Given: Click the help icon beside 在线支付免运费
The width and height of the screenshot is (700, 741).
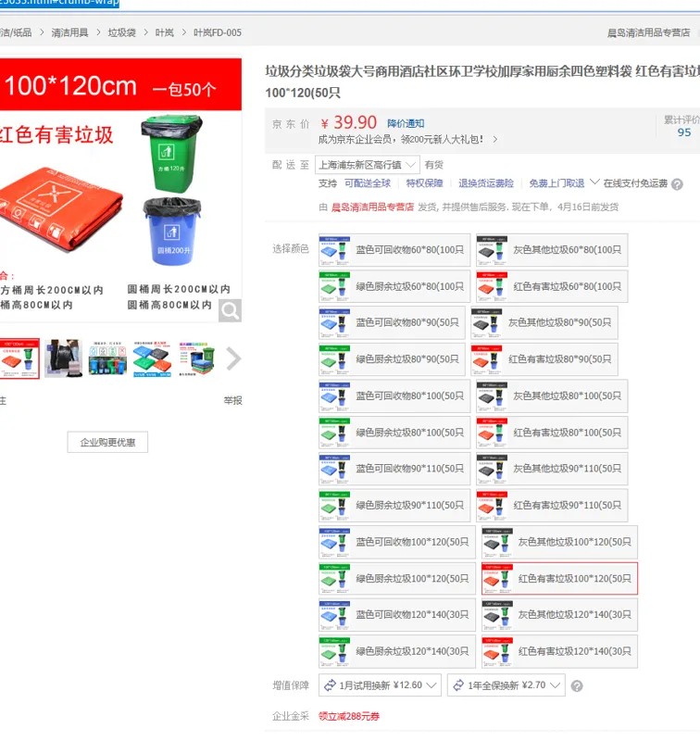Looking at the screenshot, I should 677,184.
